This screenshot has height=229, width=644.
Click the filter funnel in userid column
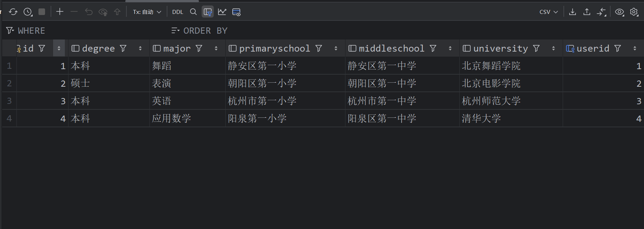point(618,48)
